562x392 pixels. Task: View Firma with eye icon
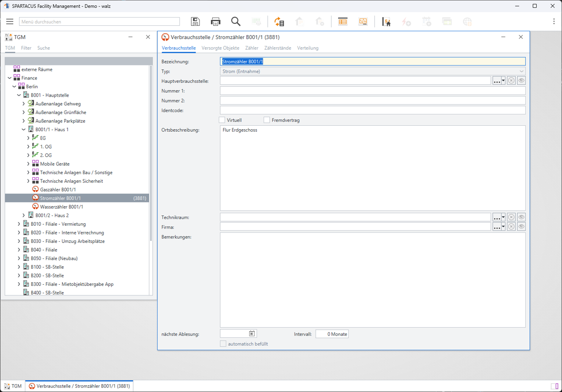(x=522, y=227)
